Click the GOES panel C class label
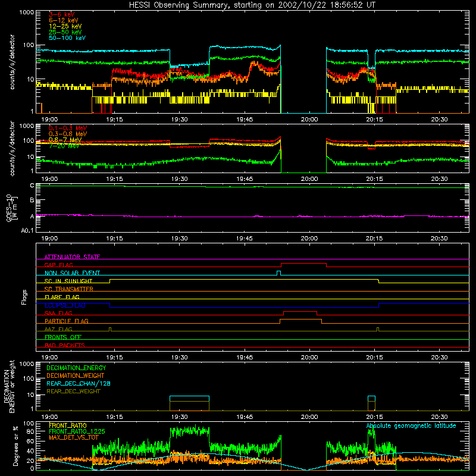This screenshot has width=476, height=476. pyautogui.click(x=32, y=185)
